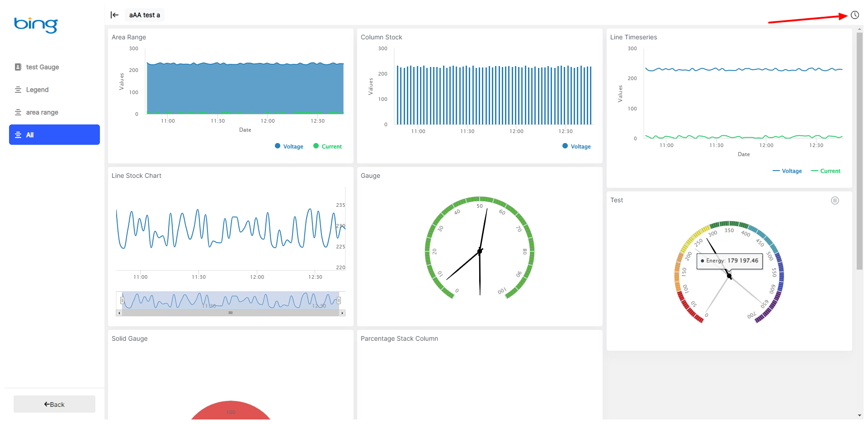This screenshot has width=868, height=424.
Task: Select the All dashboard menu item
Action: pos(54,135)
